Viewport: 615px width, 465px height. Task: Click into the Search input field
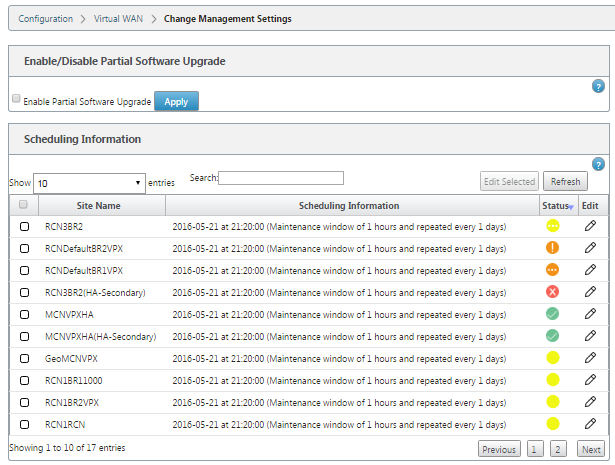pyautogui.click(x=281, y=178)
